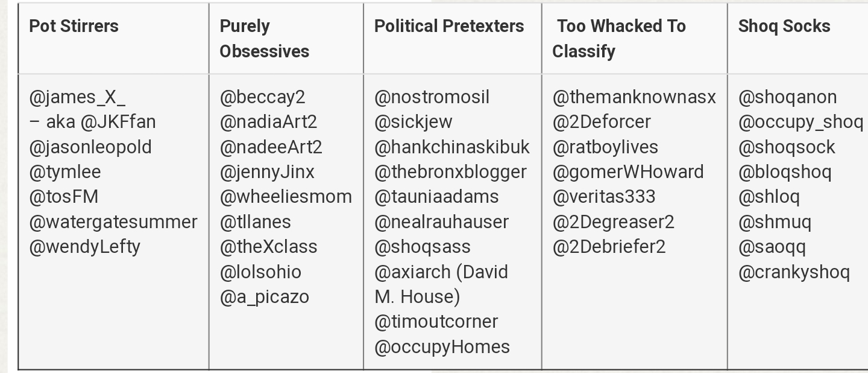The width and height of the screenshot is (868, 373).
Task: Click the @occupyHomes entry
Action: pos(442,347)
